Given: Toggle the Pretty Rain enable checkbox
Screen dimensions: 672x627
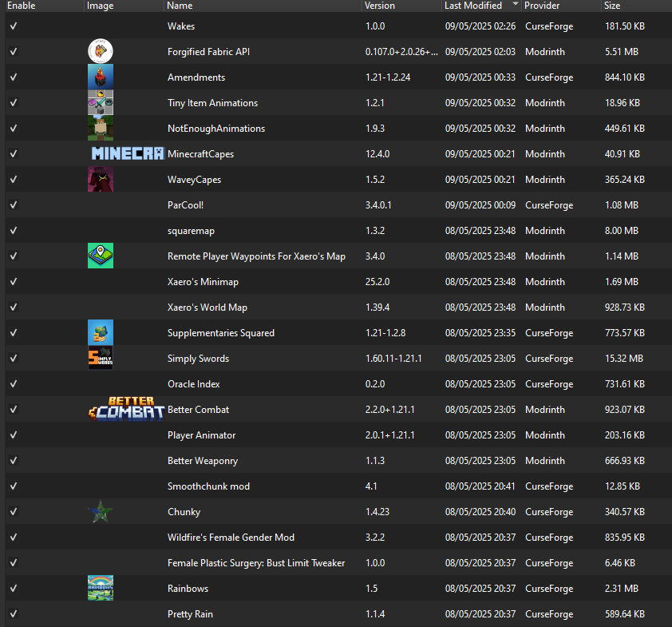Looking at the screenshot, I should (x=14, y=613).
